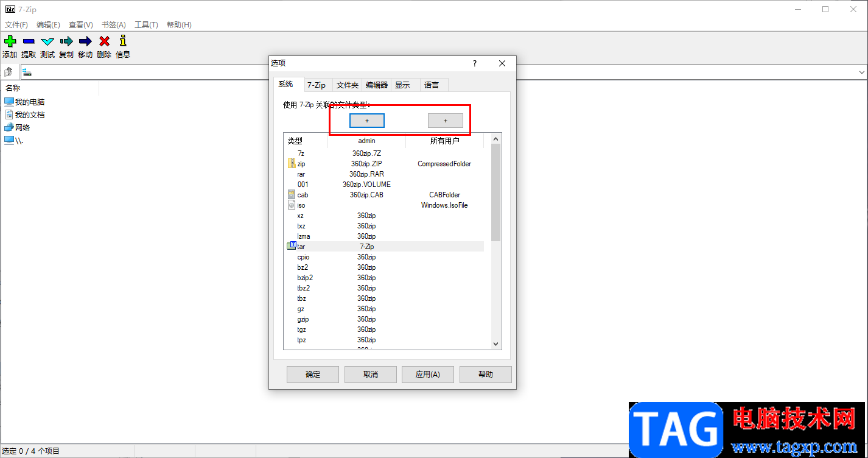The image size is (868, 458).
Task: Open the 文件(F) menu
Action: click(16, 25)
